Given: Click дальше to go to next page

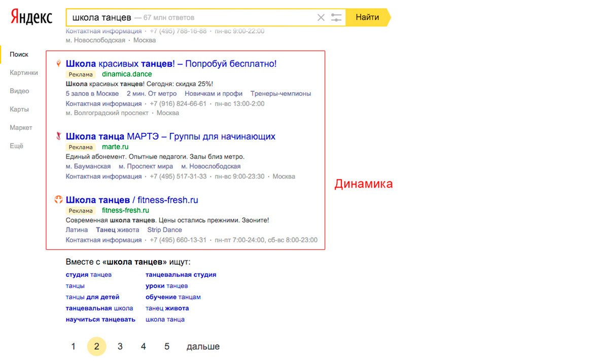Looking at the screenshot, I should pos(203,347).
